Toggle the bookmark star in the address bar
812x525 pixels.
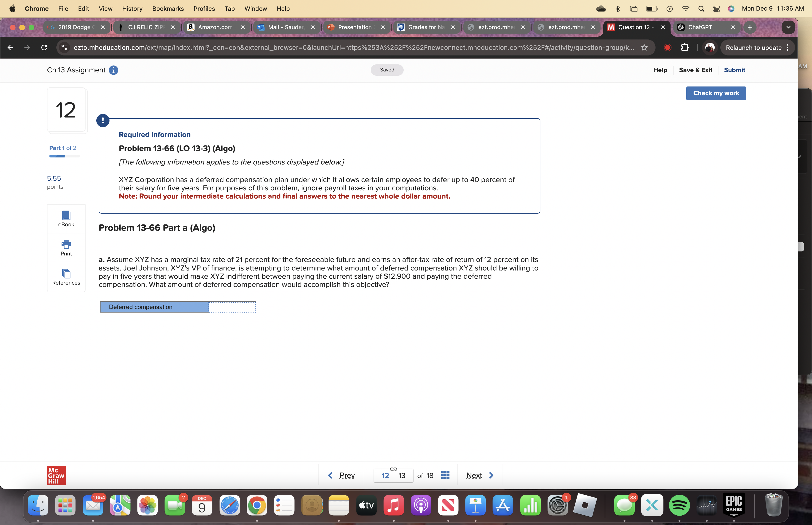tap(644, 47)
